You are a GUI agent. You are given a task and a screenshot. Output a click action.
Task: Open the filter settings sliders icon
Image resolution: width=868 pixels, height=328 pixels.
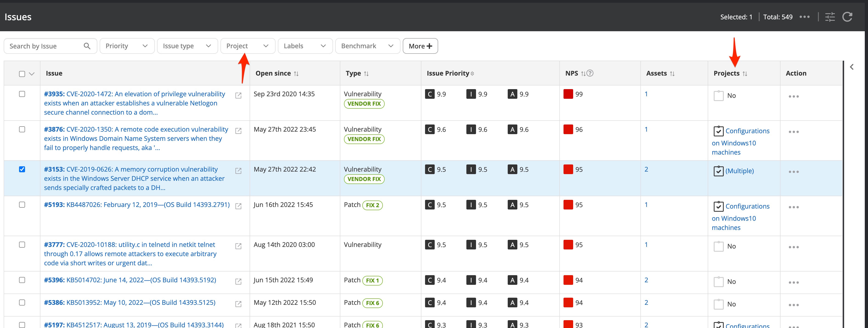[830, 17]
